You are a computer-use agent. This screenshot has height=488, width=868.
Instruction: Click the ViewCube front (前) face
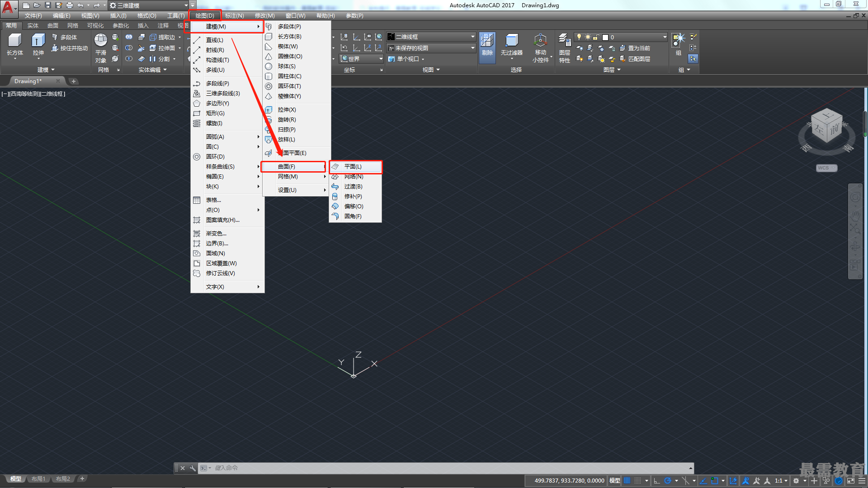click(x=834, y=130)
